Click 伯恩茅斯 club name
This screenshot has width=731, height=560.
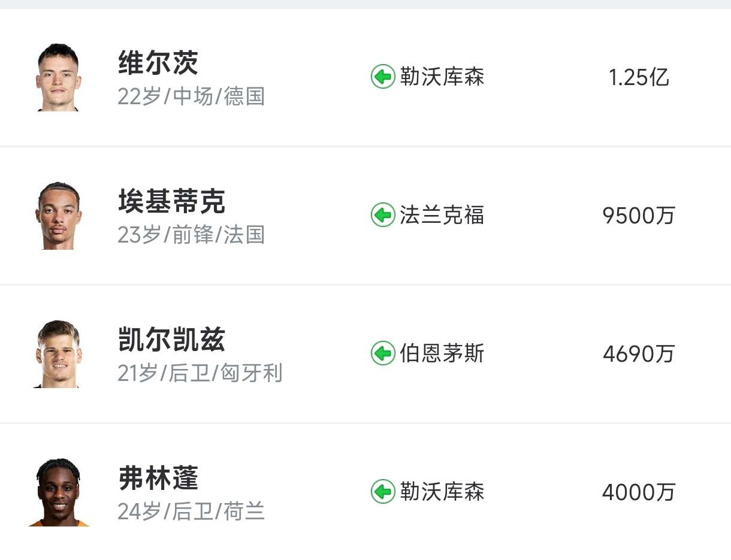click(x=442, y=353)
